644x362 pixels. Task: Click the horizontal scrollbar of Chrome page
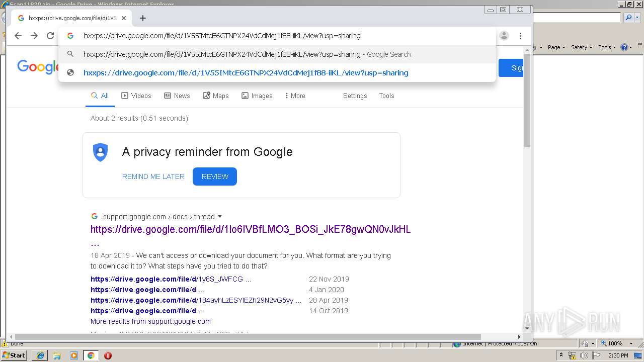point(248,336)
